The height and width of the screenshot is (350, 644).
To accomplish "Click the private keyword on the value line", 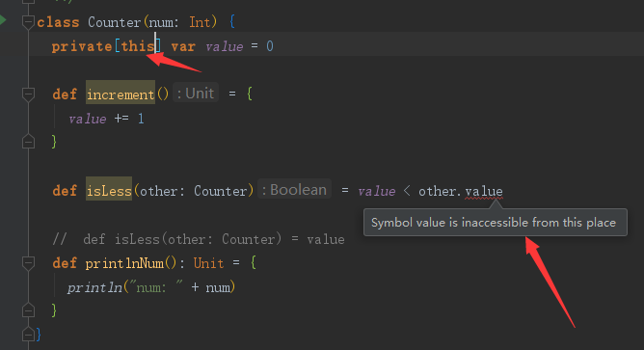I will (82, 46).
